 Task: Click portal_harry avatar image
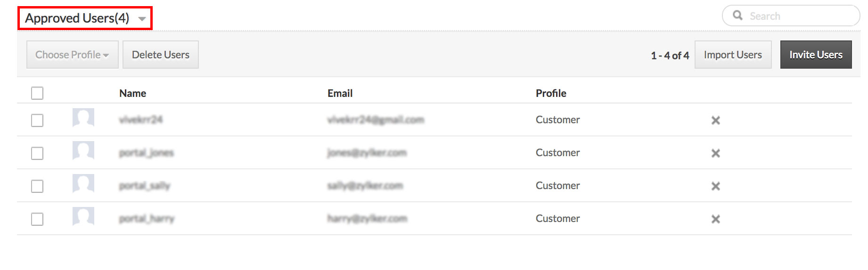pos(83,216)
